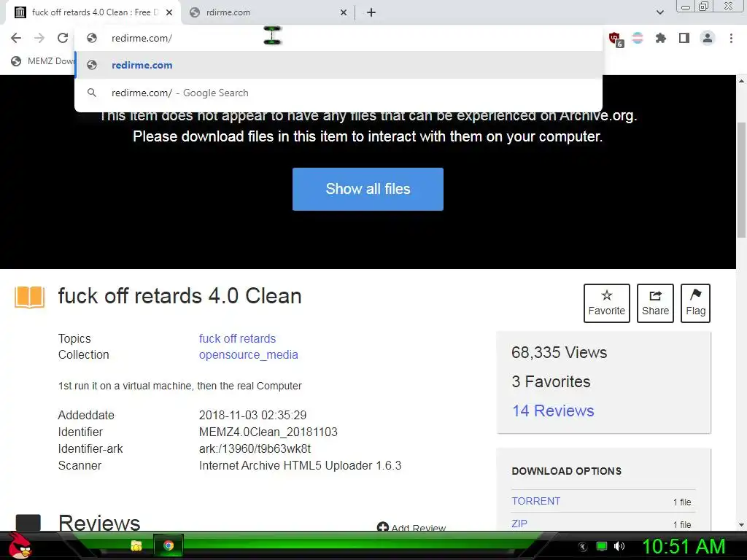Choose the redirme.com/ Google Search suggestion
Screen dimensions: 747x560
(x=338, y=93)
